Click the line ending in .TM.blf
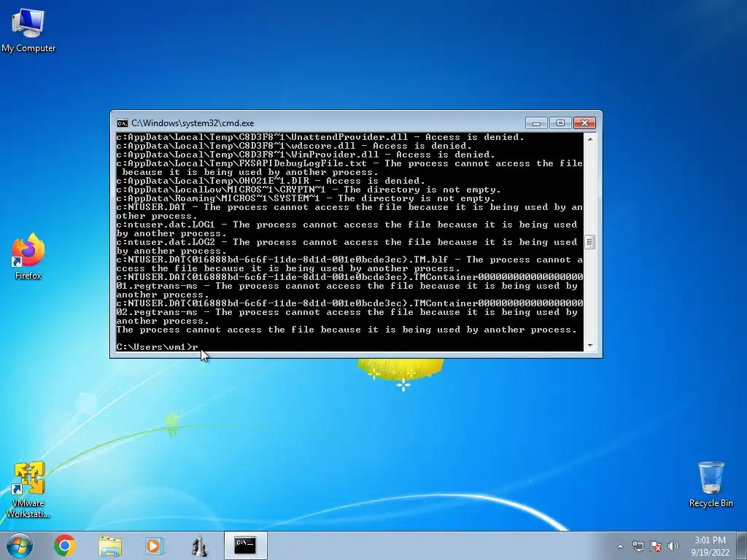This screenshot has height=560, width=747. (x=349, y=264)
